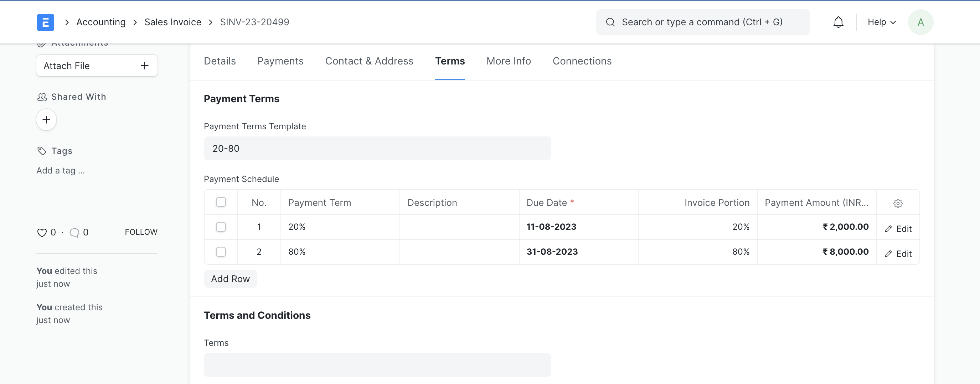Open the user avatar menu

pyautogui.click(x=920, y=22)
